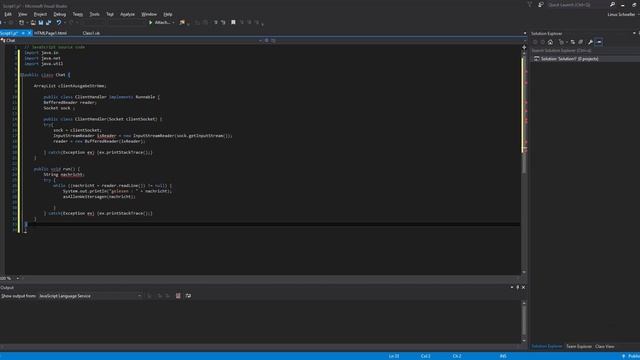Viewport: 640px width, 360px height.
Task: Click the Ch indicator in status bar
Action: coord(457,356)
